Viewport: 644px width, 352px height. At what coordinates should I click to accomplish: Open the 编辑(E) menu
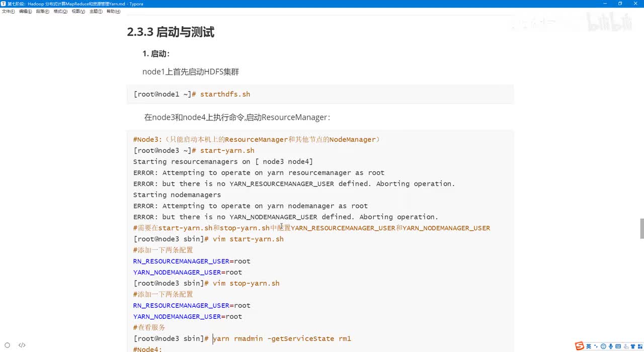26,11
